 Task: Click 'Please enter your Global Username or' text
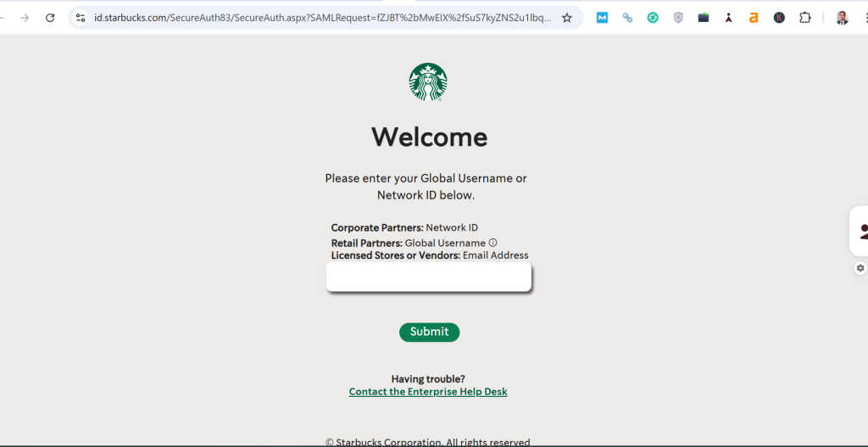click(426, 178)
